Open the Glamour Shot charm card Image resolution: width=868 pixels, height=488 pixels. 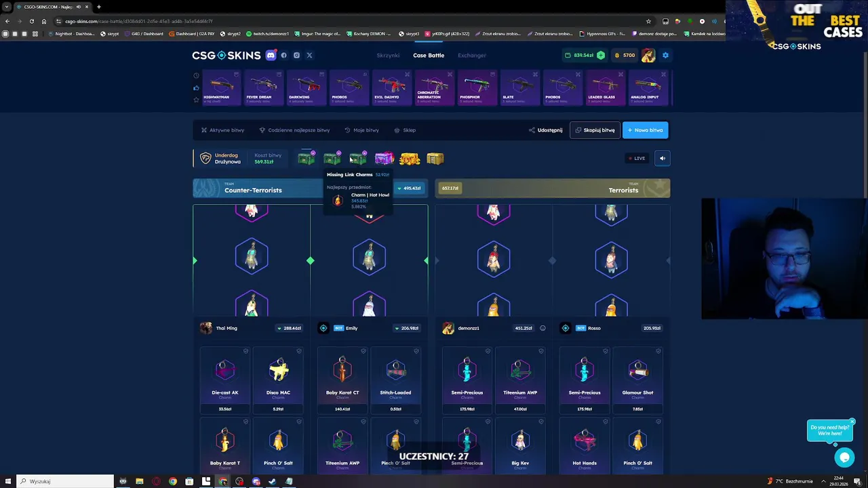(x=637, y=380)
